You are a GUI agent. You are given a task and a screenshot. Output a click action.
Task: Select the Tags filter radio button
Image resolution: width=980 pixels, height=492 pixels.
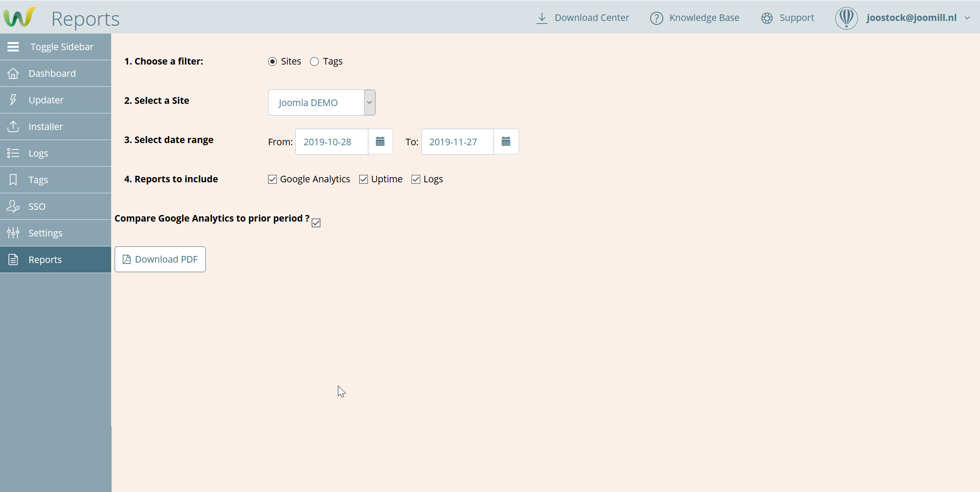tap(314, 61)
